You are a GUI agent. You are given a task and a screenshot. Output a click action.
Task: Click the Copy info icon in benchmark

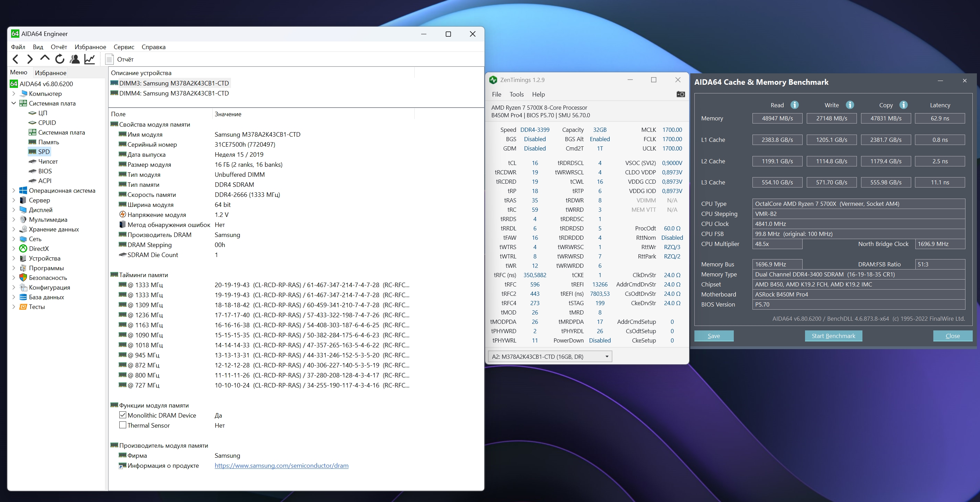click(x=903, y=105)
